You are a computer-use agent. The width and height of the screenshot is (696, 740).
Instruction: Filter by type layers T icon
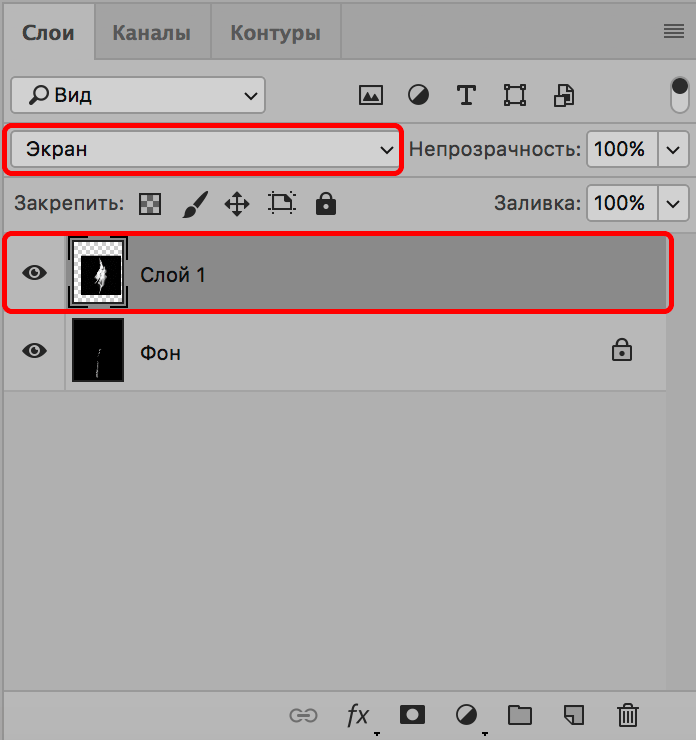tap(466, 95)
